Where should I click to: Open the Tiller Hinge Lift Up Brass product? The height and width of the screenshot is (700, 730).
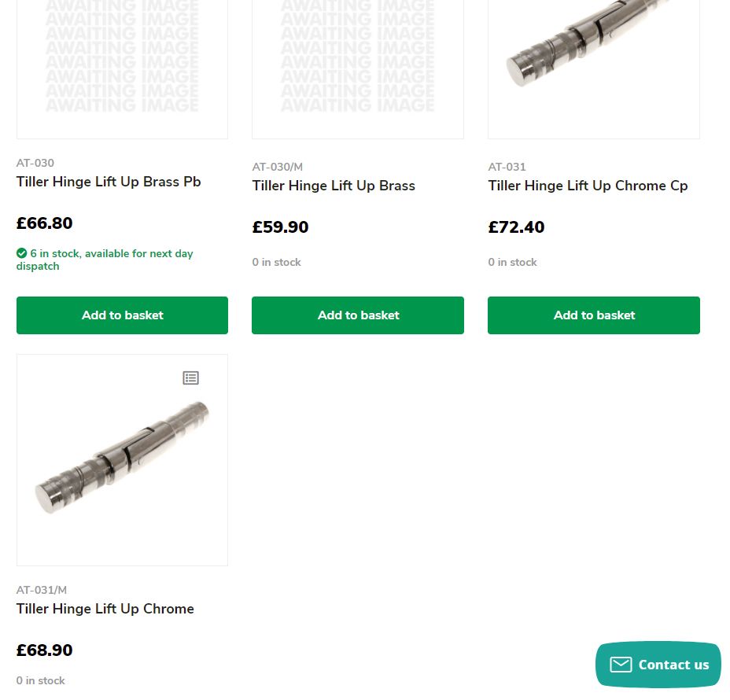pos(334,186)
